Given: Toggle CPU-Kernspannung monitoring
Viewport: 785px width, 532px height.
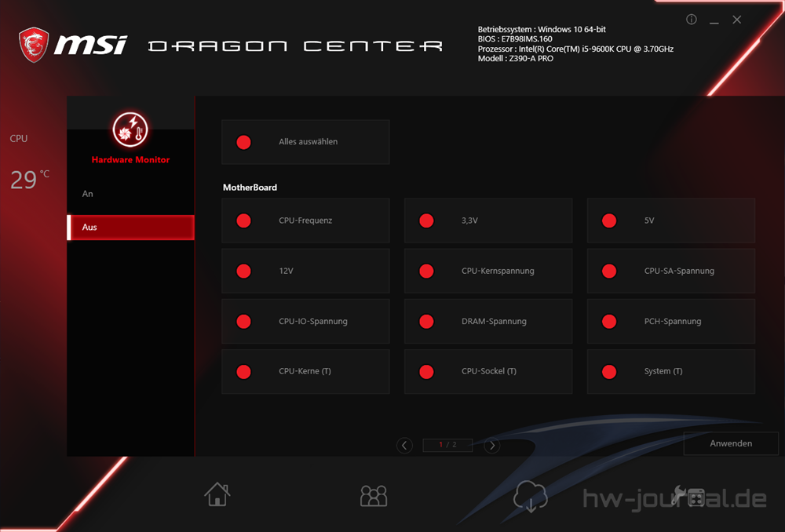Looking at the screenshot, I should click(488, 271).
